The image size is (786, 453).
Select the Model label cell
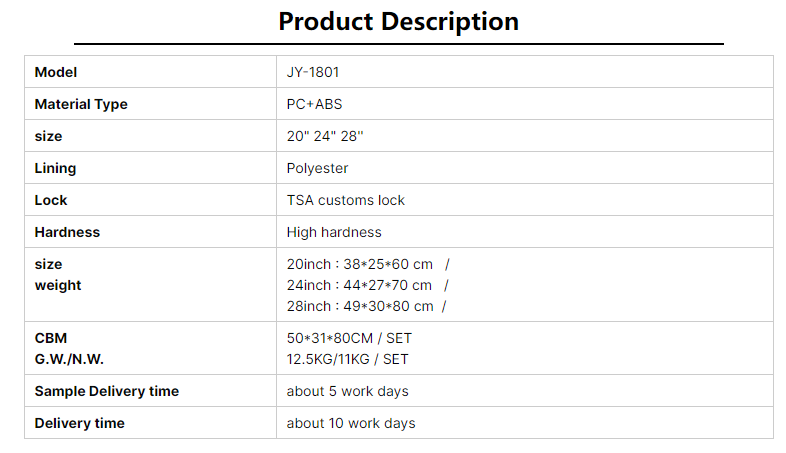(150, 72)
